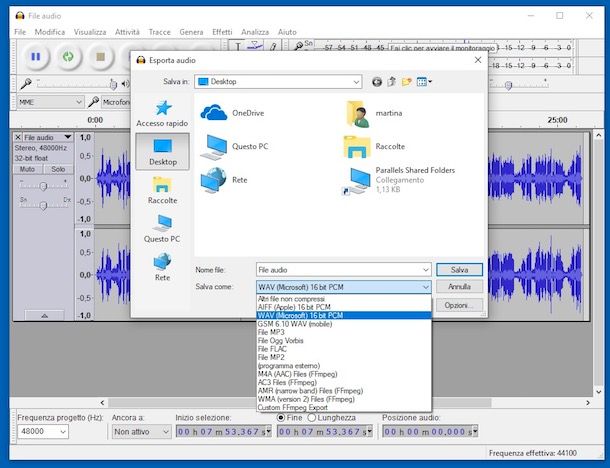
Task: Open Questo PC item in file list
Action: tap(234, 146)
